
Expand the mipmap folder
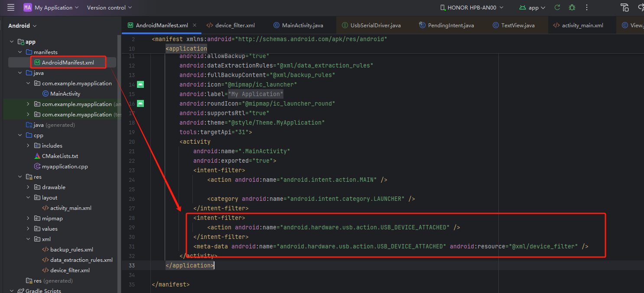coord(28,218)
